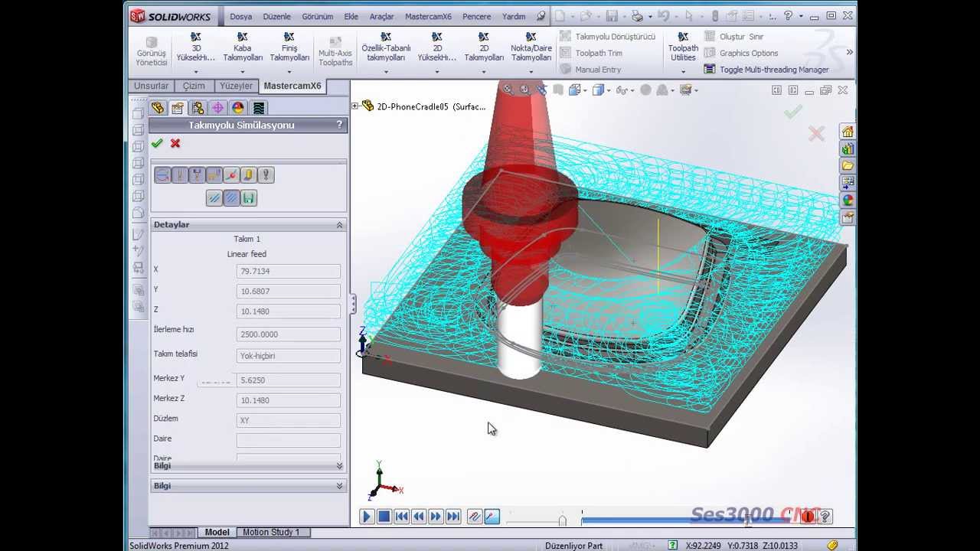Open the Görünüm menu

click(317, 16)
